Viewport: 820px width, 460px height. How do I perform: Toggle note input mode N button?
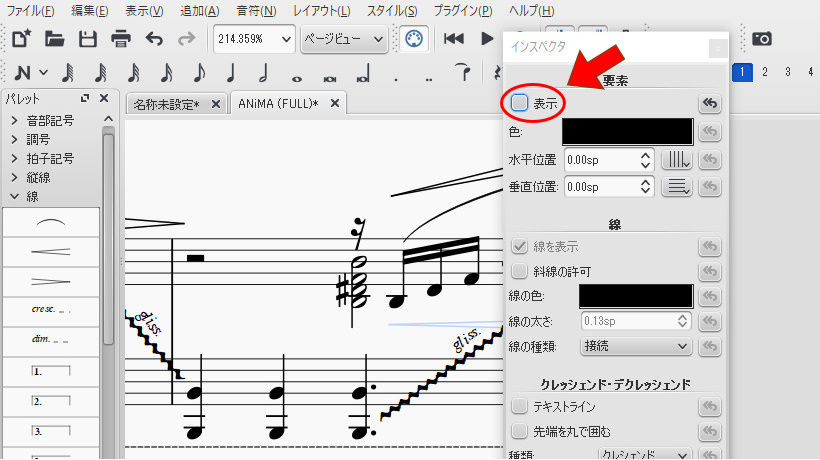click(22, 73)
